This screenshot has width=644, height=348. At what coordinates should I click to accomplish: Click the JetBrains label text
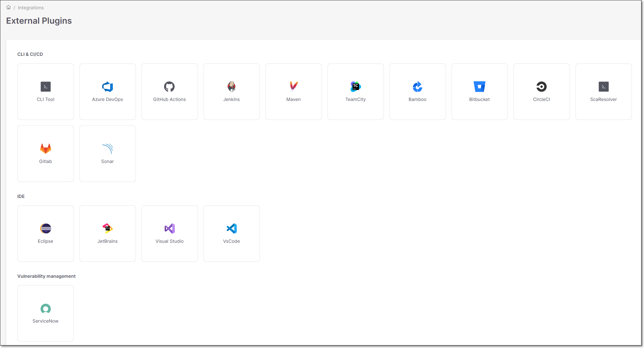pos(108,241)
